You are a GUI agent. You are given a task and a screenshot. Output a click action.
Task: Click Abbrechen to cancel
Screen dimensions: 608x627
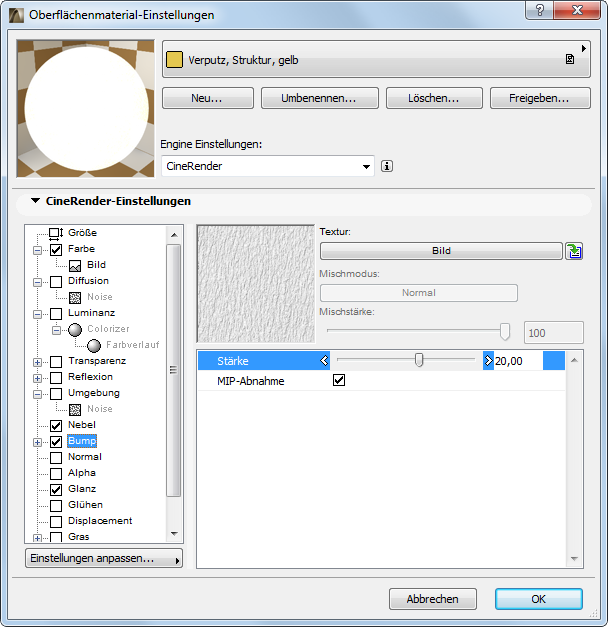(x=432, y=599)
